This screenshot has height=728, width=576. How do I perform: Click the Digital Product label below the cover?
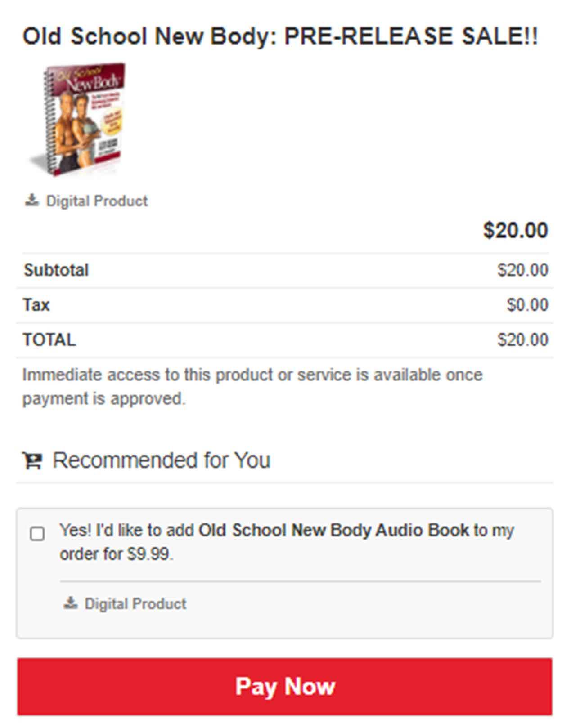(97, 201)
